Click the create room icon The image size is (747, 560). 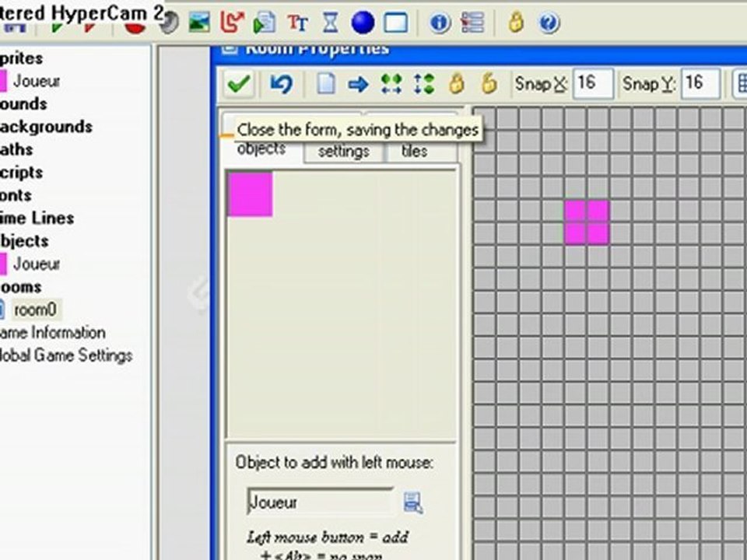click(x=396, y=23)
